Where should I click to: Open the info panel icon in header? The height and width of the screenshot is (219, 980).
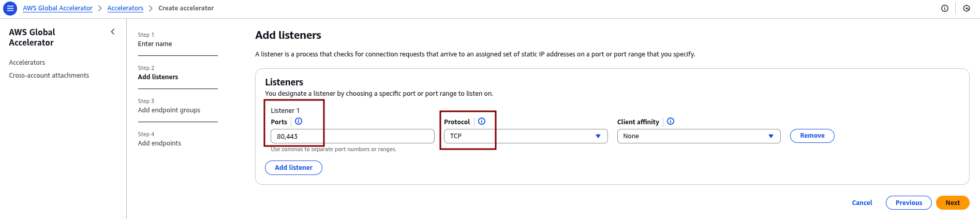pos(945,8)
